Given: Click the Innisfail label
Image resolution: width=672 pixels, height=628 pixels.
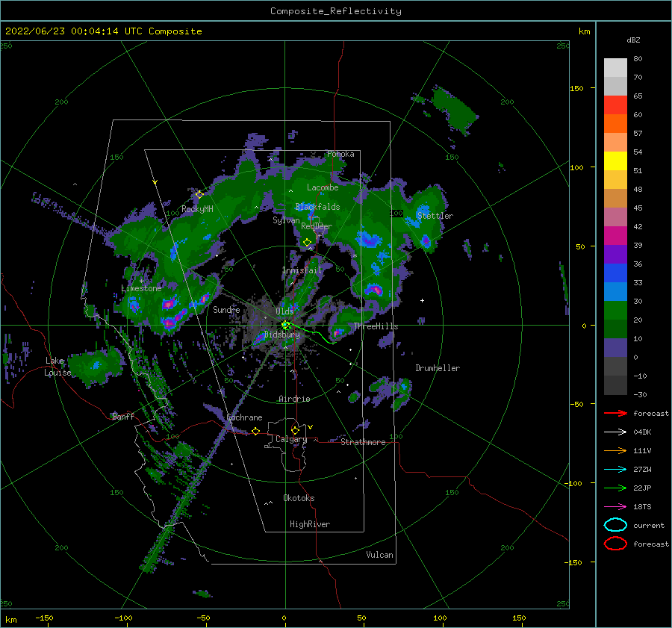Looking at the screenshot, I should point(302,270).
